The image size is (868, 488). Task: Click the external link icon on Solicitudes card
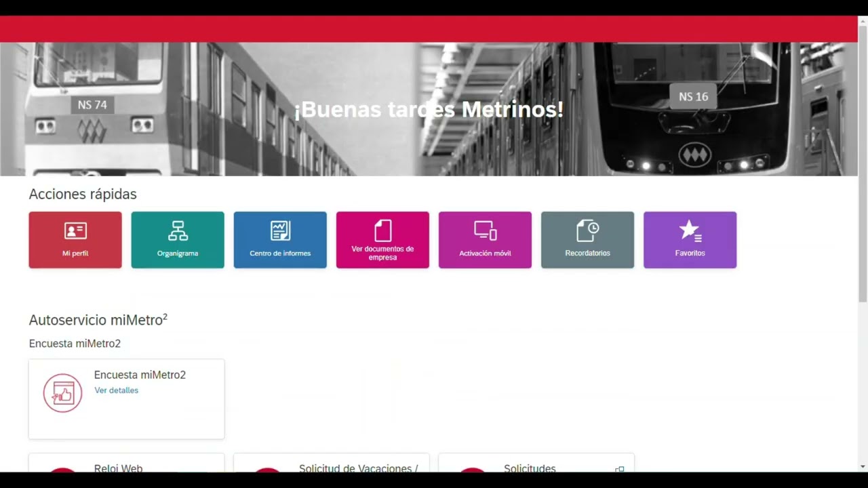click(x=619, y=469)
